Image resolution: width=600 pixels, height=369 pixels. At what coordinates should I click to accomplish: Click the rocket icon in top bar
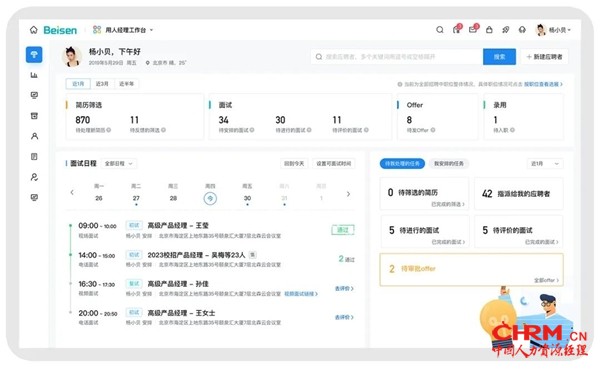[505, 29]
